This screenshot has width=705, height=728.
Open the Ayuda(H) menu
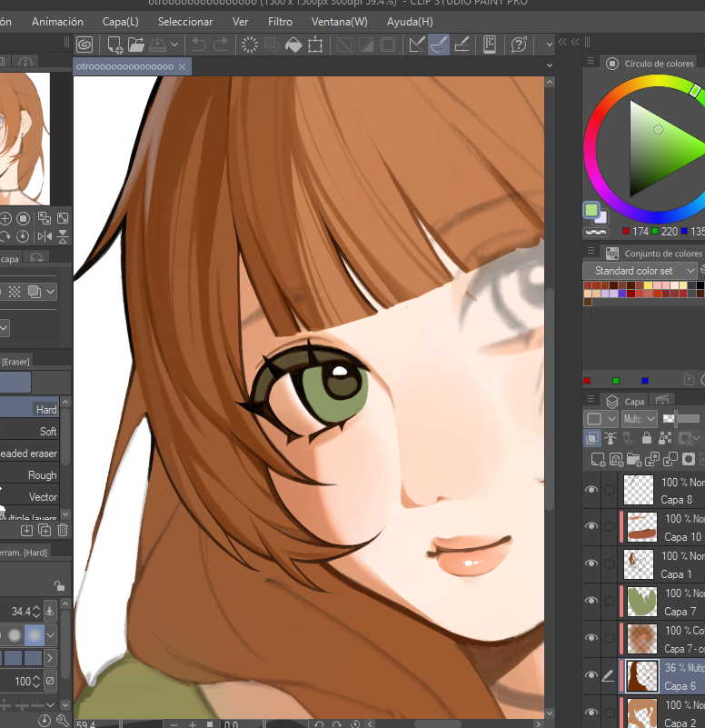410,22
